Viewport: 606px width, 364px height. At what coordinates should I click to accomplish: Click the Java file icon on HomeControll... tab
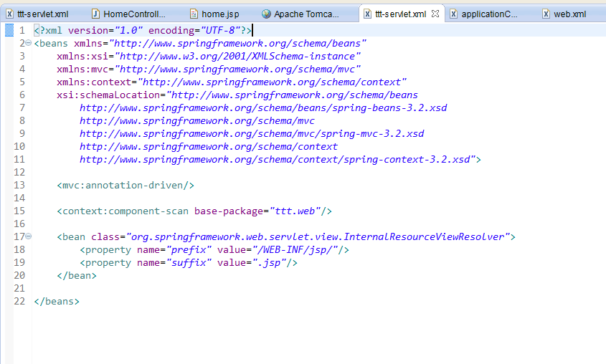(95, 14)
